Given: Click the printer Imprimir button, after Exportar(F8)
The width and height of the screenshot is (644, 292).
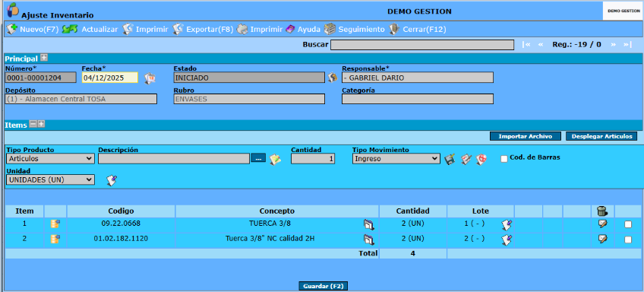Looking at the screenshot, I should [260, 29].
